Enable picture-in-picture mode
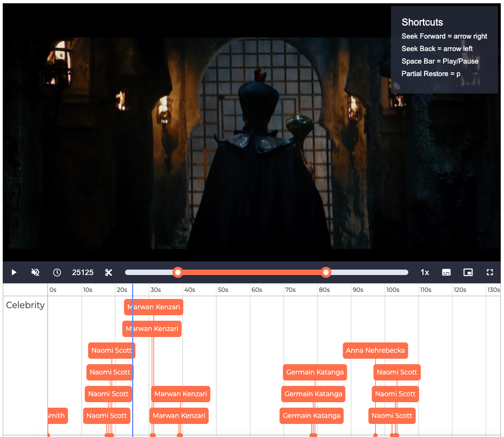 point(468,272)
